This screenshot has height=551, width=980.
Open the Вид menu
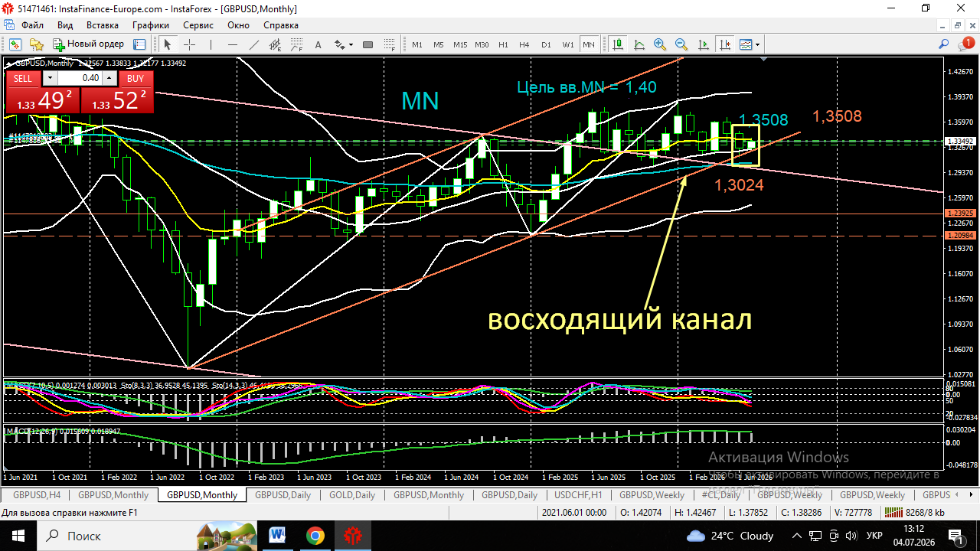65,25
